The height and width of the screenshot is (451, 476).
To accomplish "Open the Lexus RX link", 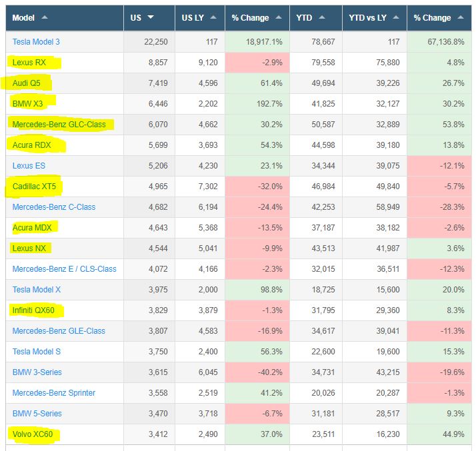I will point(29,62).
